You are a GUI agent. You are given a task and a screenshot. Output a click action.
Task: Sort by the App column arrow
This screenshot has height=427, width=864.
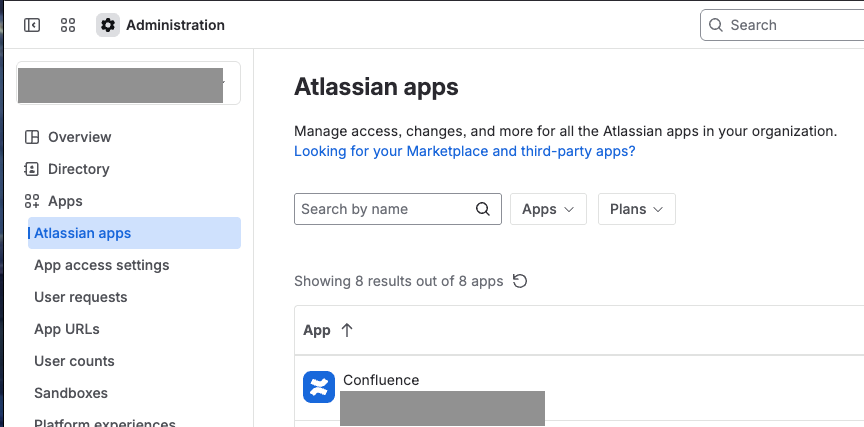click(347, 330)
